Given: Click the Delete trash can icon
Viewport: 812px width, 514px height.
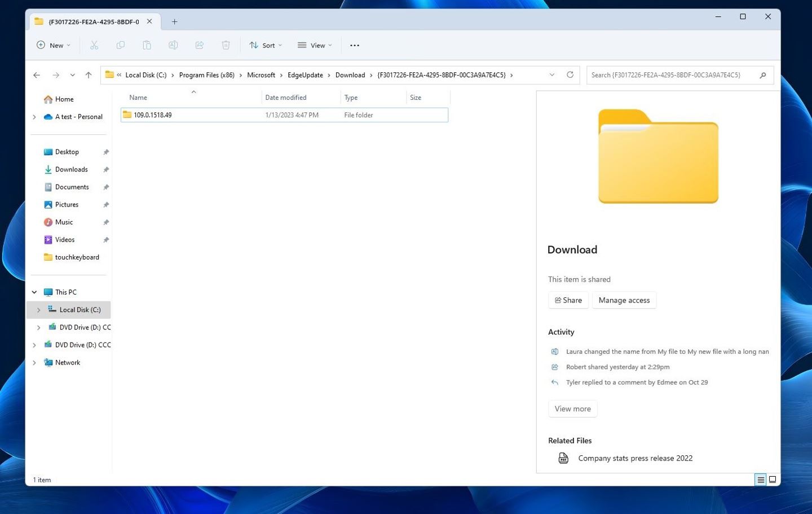Looking at the screenshot, I should (x=226, y=45).
